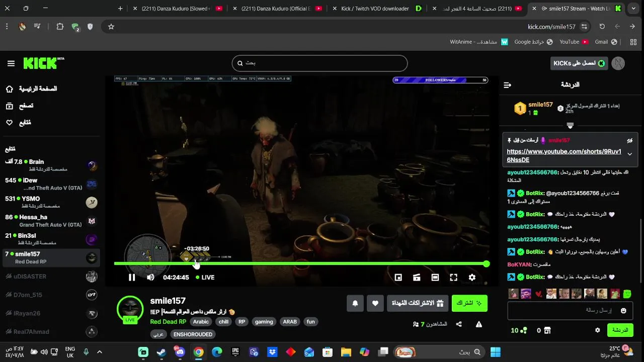Switch to Danza Kuduro Official tab
Image resolution: width=644 pixels, height=362 pixels.
click(278, 9)
